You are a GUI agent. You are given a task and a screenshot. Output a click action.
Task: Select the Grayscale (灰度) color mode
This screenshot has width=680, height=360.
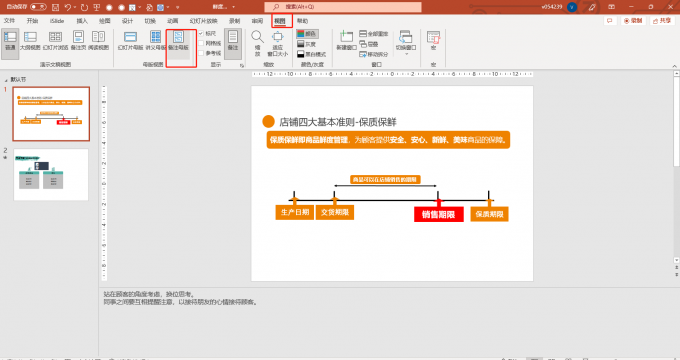point(307,44)
